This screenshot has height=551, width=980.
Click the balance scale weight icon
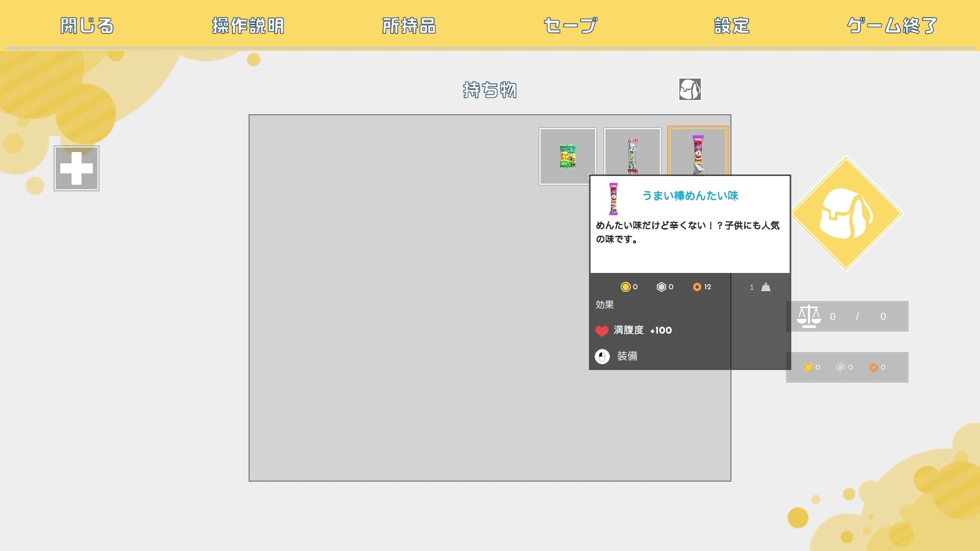(x=809, y=316)
